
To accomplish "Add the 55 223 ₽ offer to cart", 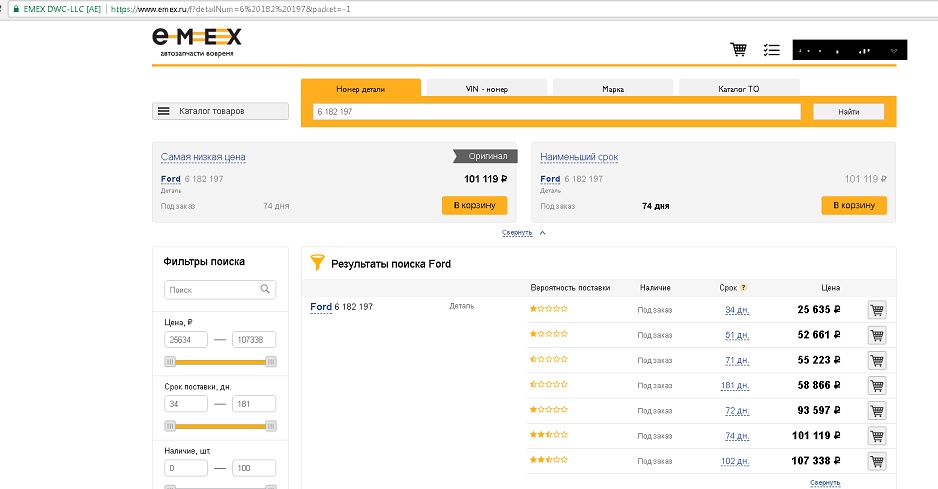I will [x=877, y=360].
